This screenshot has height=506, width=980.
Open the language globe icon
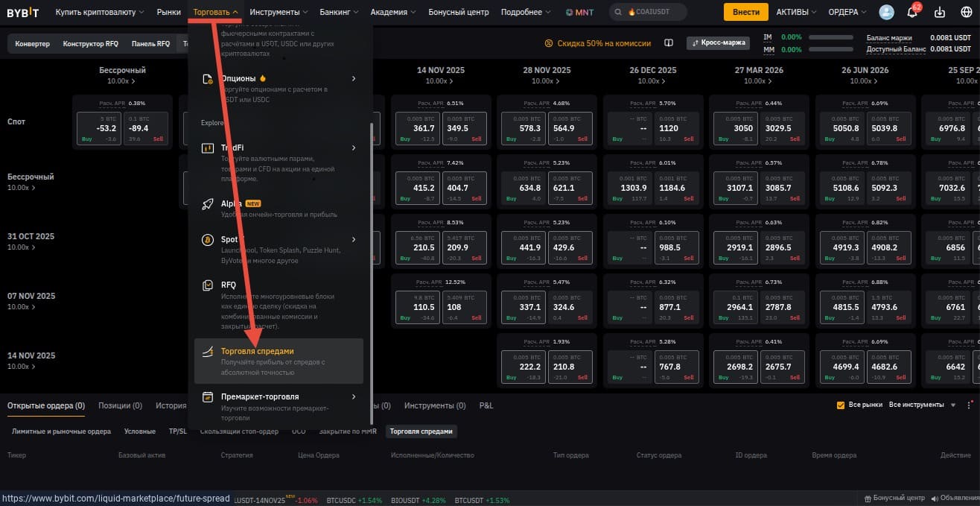[x=967, y=12]
